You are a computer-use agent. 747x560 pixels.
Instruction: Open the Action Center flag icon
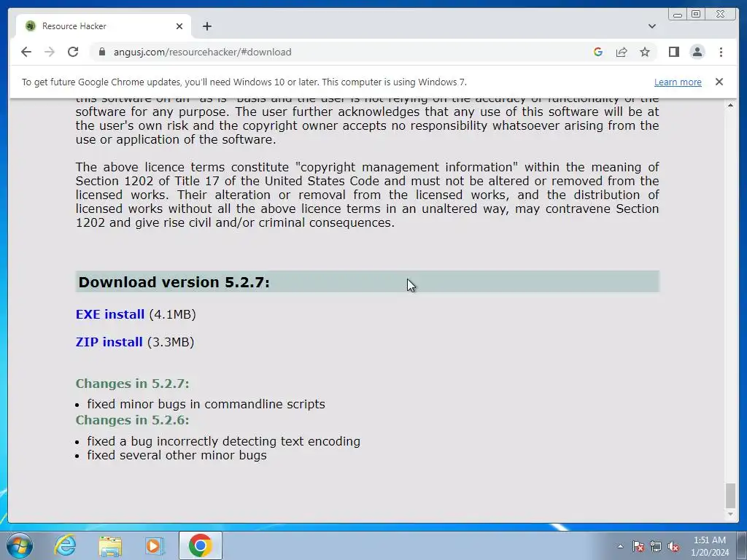638,546
